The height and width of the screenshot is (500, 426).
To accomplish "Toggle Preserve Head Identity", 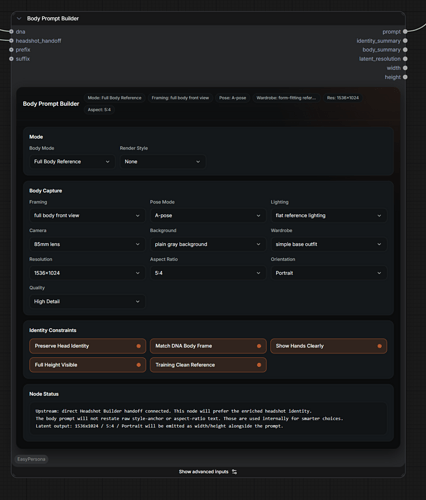I will point(87,346).
